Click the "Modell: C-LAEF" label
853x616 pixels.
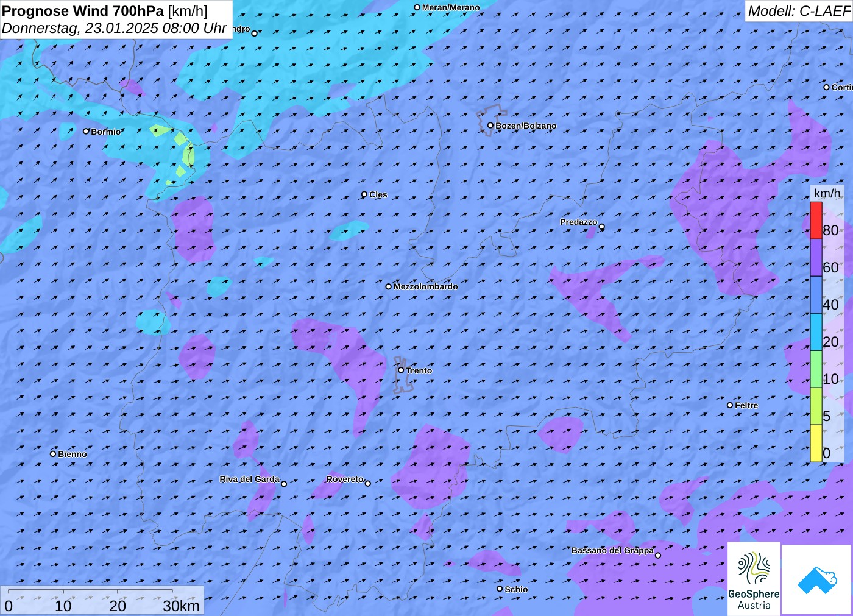click(799, 11)
